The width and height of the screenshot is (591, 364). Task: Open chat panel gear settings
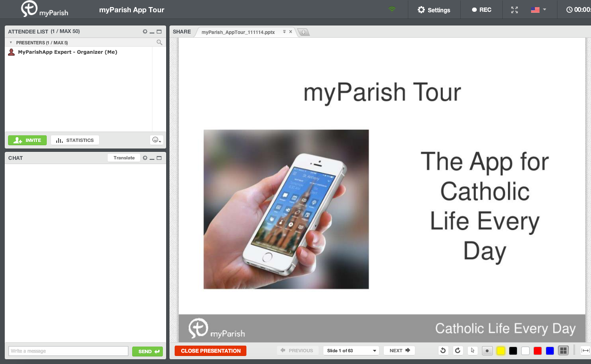point(145,158)
